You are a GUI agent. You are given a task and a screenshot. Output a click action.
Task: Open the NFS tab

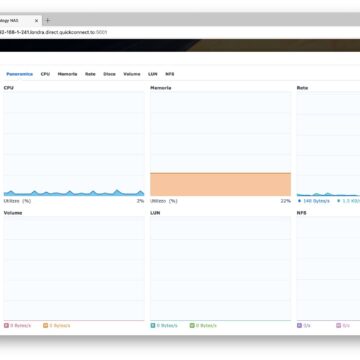[170, 74]
